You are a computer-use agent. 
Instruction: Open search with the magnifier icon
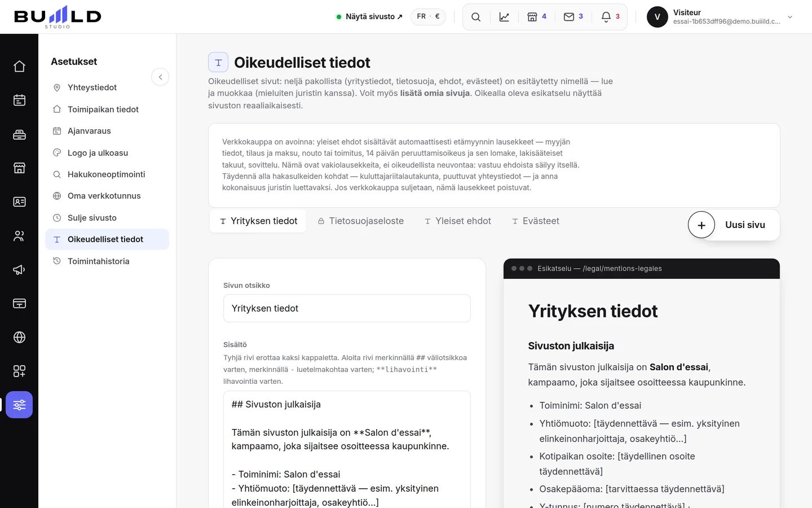click(x=476, y=17)
